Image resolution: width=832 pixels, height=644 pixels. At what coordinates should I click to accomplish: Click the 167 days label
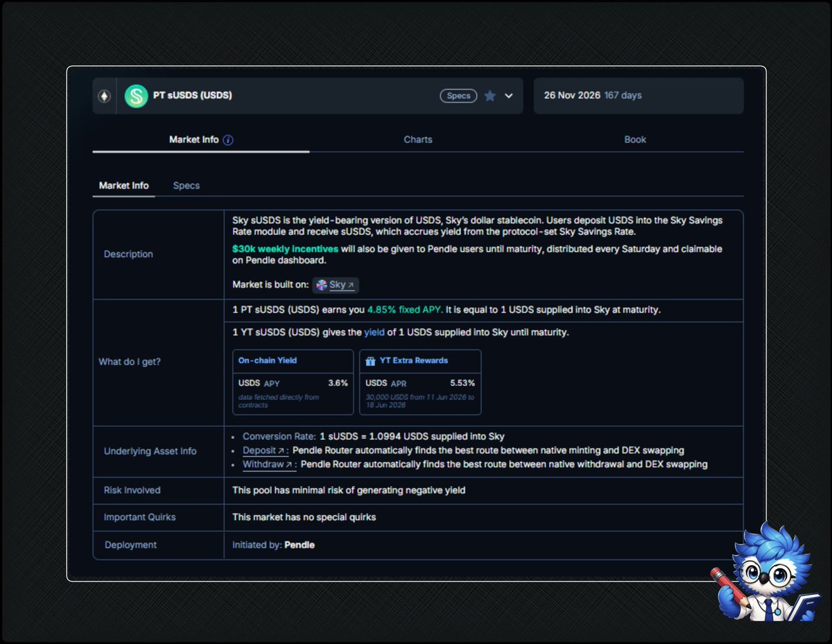click(x=623, y=96)
